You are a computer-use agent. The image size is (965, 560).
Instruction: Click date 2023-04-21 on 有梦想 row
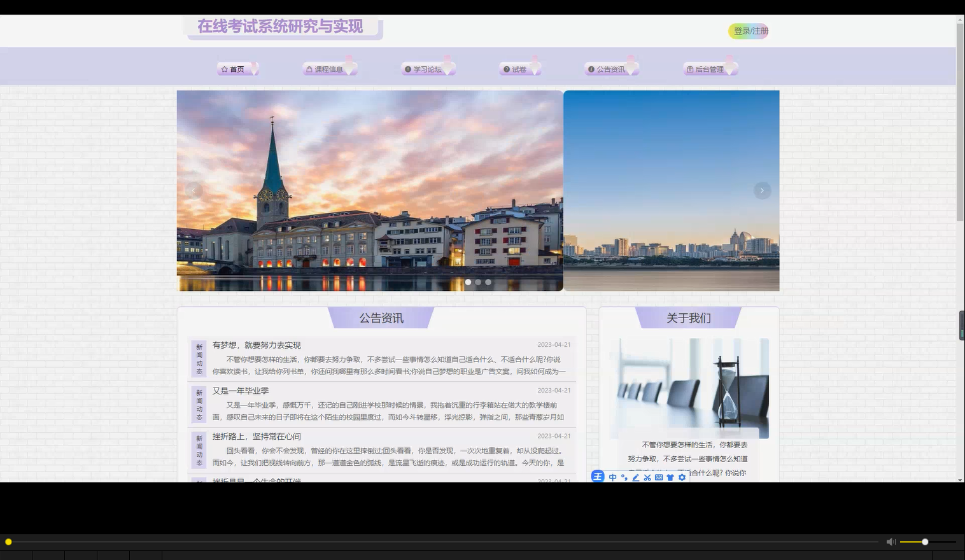click(554, 345)
